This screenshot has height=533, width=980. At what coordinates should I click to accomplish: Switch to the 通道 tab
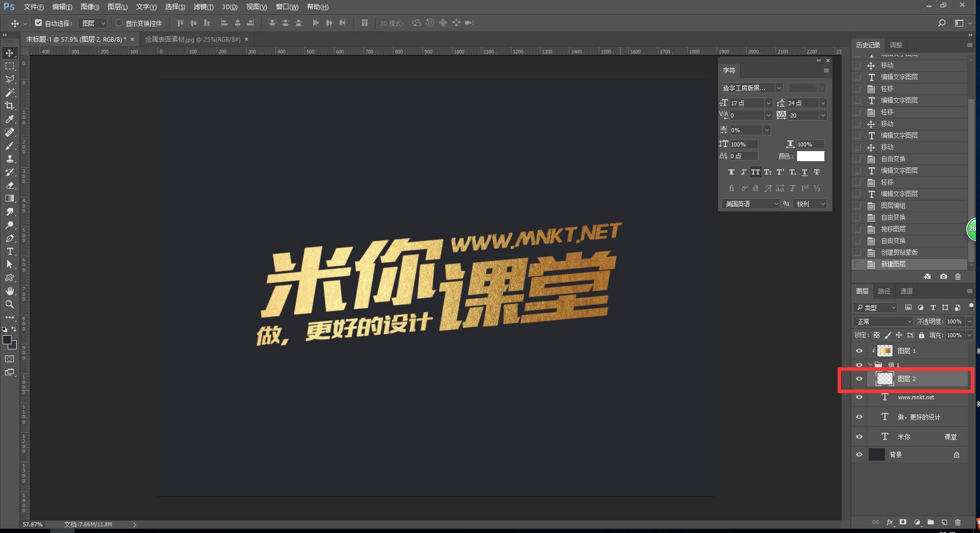906,291
